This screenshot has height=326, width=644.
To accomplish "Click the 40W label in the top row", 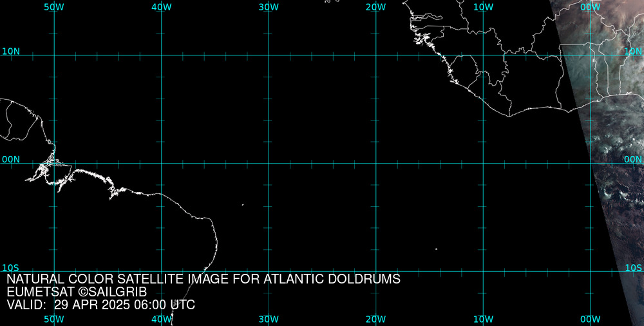I will tap(162, 7).
